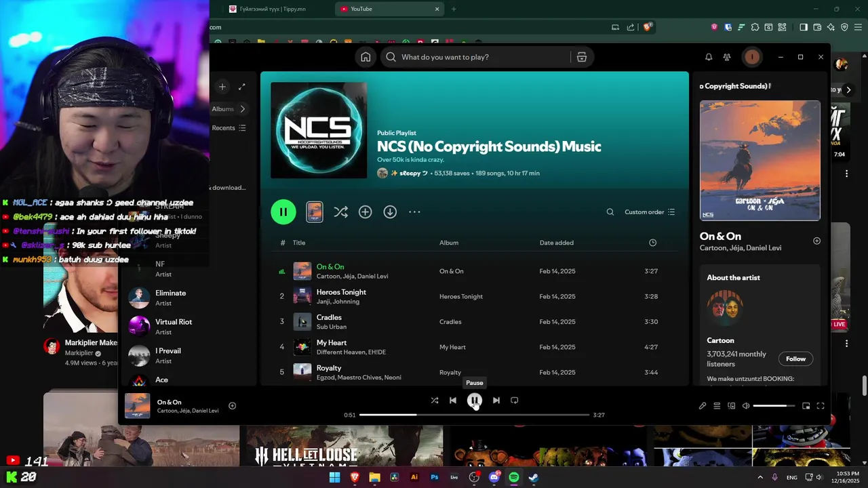Screen dimensions: 868x488
Task: Click the Date added column header
Action: (557, 243)
